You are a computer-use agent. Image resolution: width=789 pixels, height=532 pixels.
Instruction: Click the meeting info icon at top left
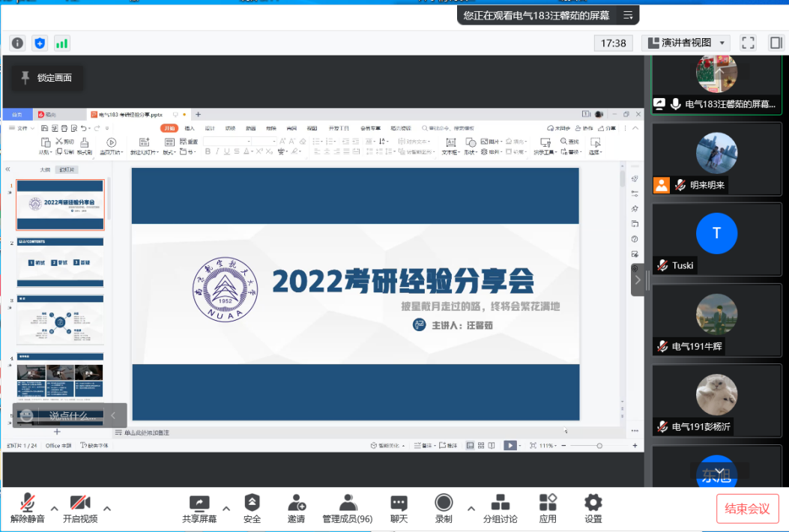coord(17,43)
